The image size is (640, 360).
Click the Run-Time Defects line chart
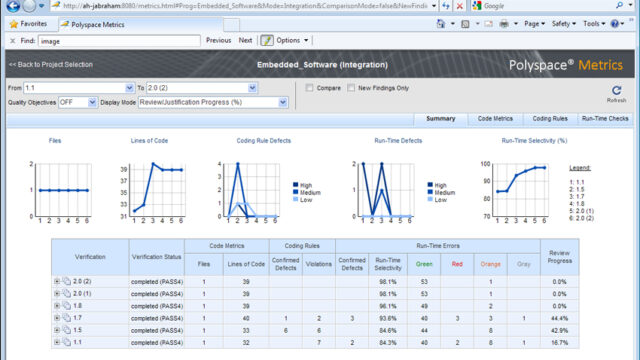tap(387, 190)
